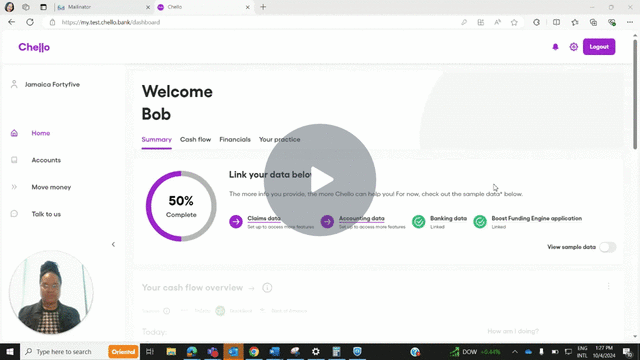Open the Claims data link
The image size is (640, 360).
pos(264,218)
